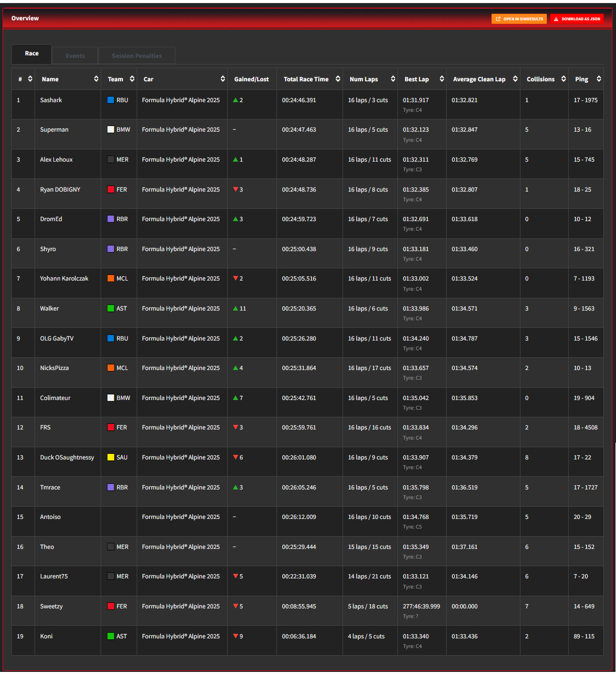Click the yellow SAU team color square
Viewport: 616px width, 677px height.
(x=111, y=457)
